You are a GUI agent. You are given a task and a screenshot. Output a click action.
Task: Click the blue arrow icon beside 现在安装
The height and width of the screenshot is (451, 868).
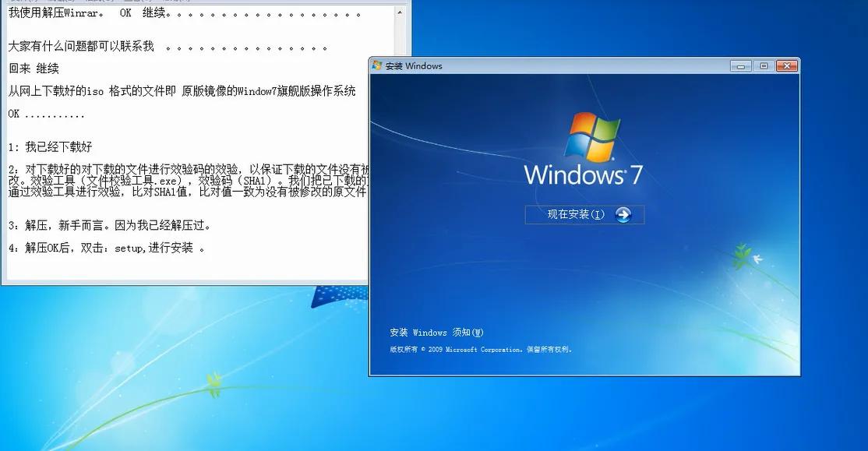623,215
